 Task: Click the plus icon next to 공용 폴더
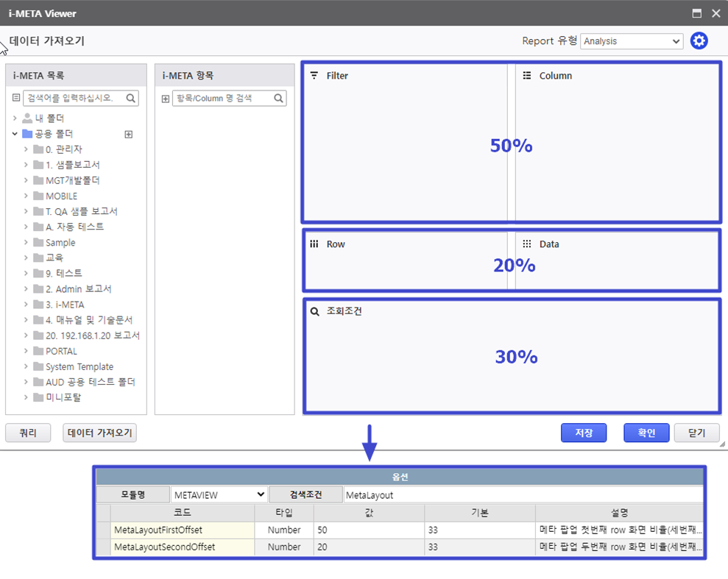pos(128,134)
